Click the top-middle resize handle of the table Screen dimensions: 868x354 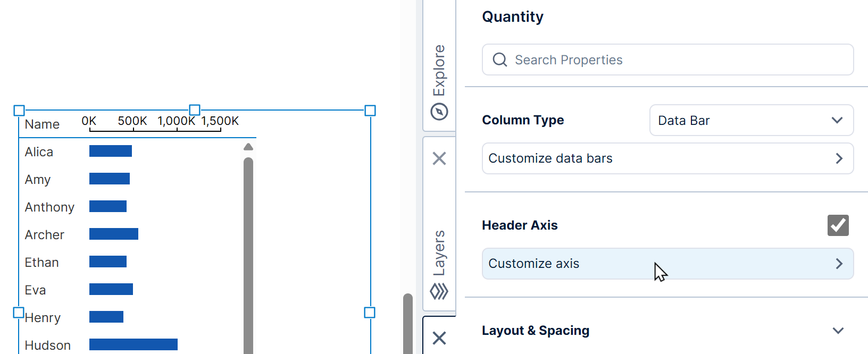click(x=195, y=110)
